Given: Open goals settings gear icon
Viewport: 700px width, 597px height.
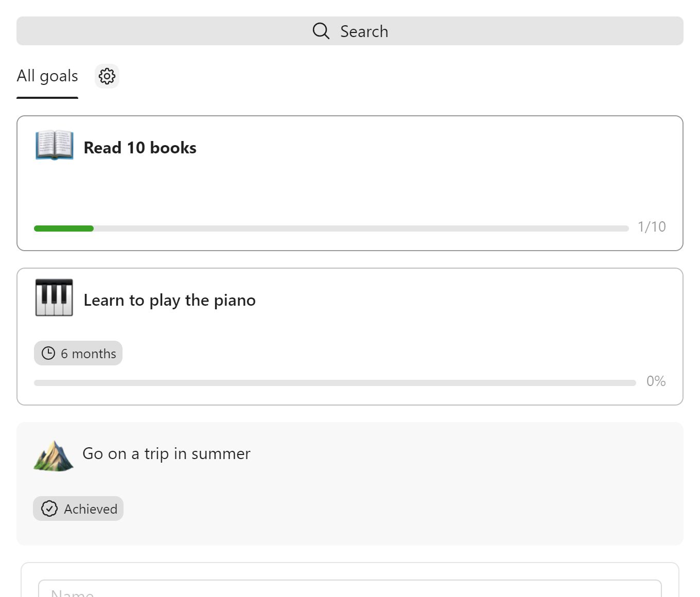Looking at the screenshot, I should pos(107,76).
